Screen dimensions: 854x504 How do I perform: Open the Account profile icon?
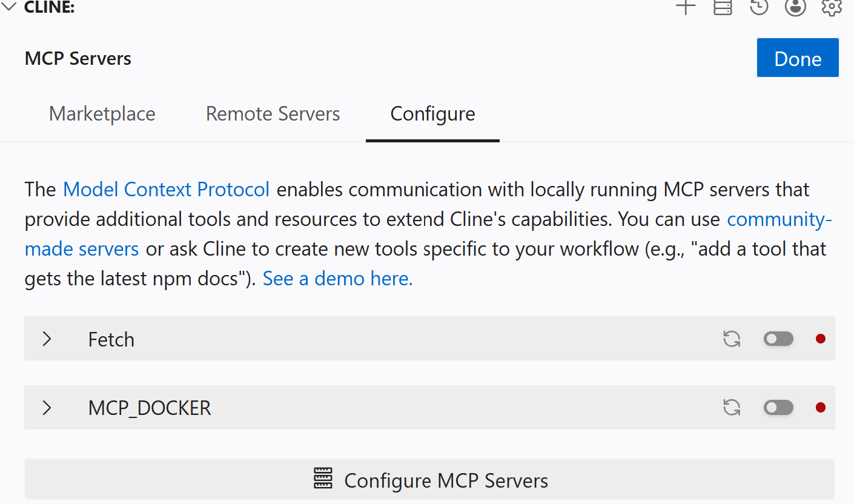click(795, 7)
